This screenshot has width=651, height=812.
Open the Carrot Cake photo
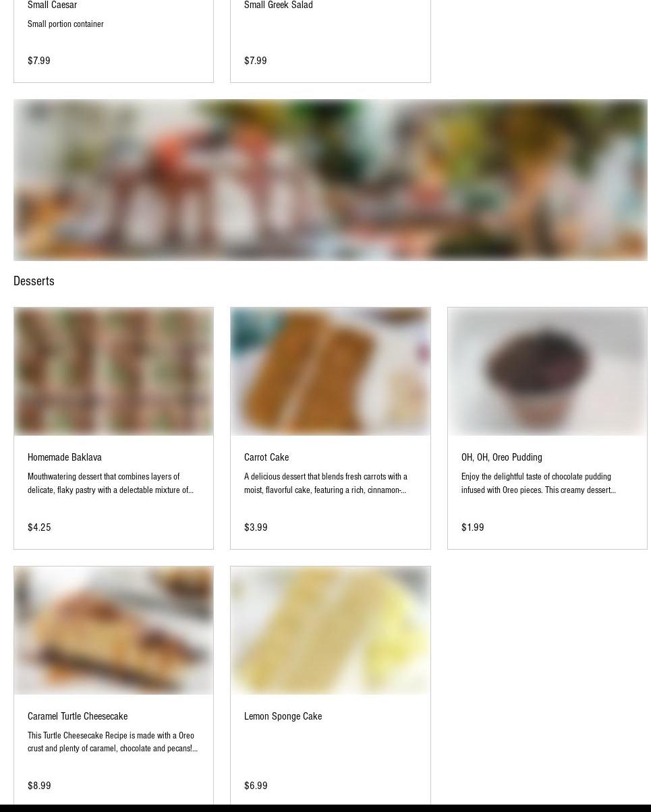point(331,372)
